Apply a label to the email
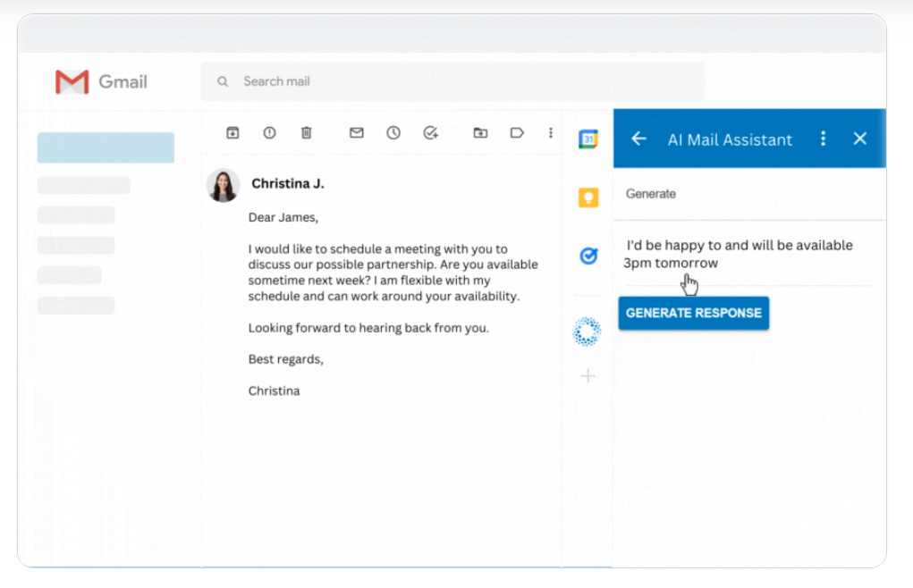The width and height of the screenshot is (913, 588). click(517, 132)
